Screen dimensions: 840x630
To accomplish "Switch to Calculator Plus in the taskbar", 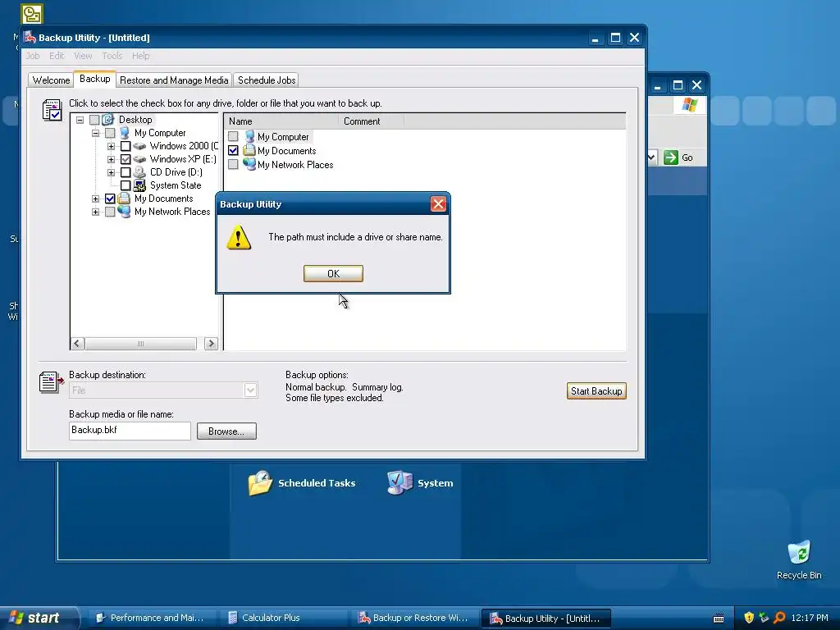I will point(282,618).
